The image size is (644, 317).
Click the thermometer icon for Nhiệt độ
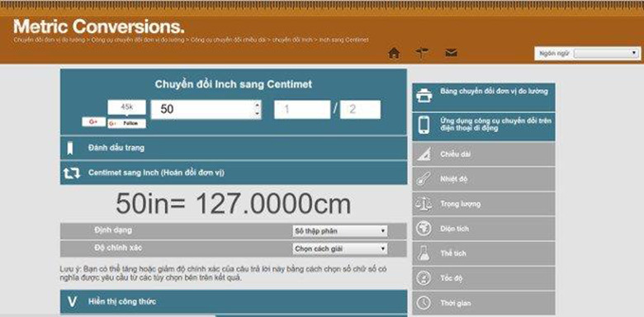coord(424,179)
